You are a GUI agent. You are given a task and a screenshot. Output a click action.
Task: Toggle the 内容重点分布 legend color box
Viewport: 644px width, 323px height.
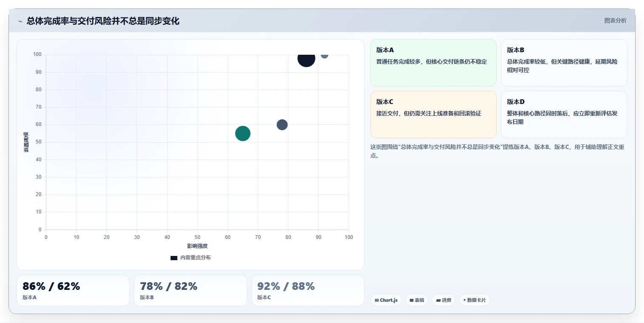174,258
